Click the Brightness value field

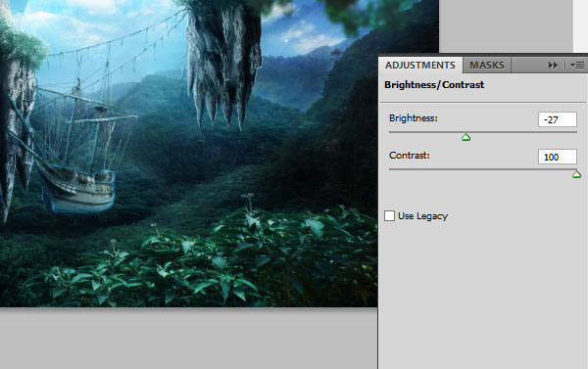[x=558, y=119]
